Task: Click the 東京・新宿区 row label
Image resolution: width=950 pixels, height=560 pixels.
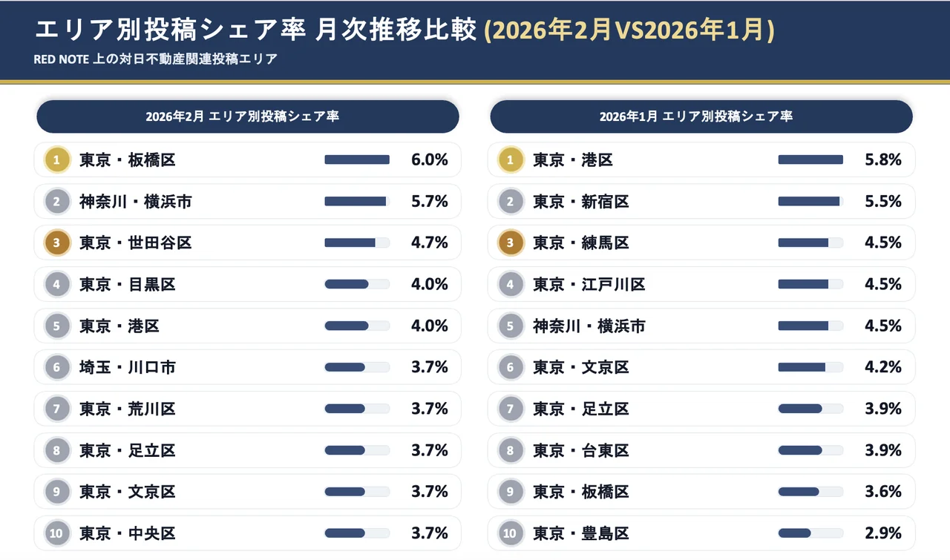Action: [580, 201]
